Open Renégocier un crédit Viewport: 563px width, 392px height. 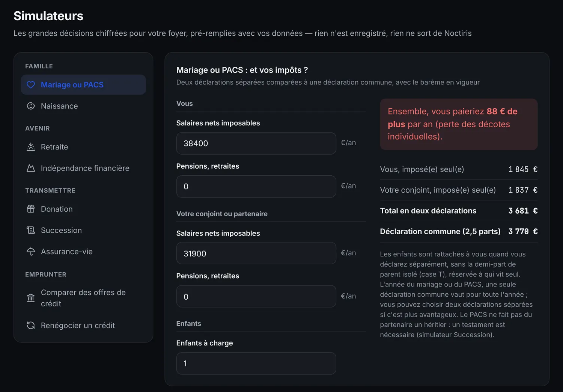tap(83, 326)
